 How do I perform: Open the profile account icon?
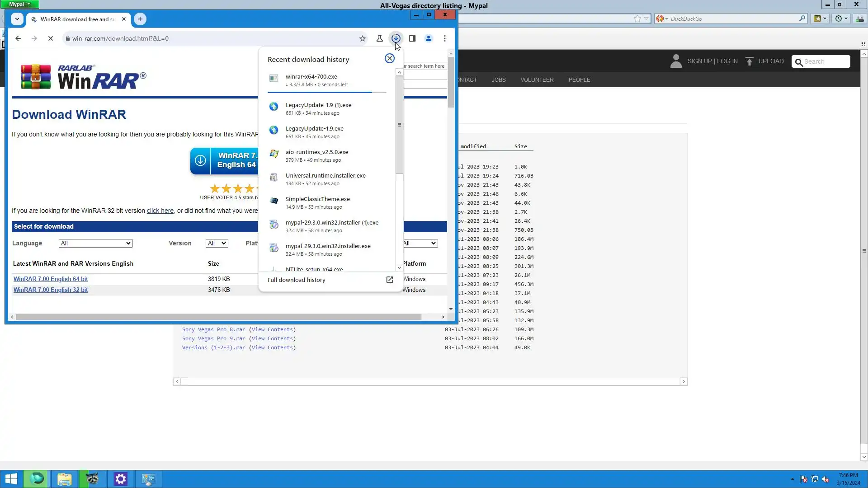point(428,38)
